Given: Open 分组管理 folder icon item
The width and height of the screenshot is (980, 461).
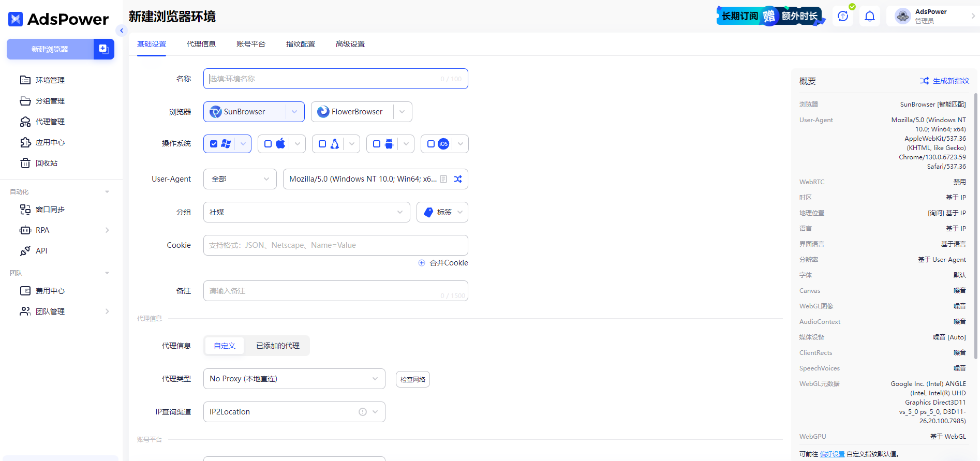Looking at the screenshot, I should (x=42, y=101).
